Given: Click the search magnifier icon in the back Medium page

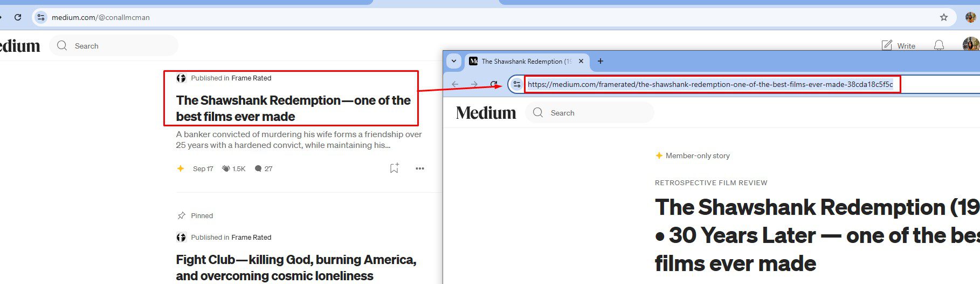Looking at the screenshot, I should 62,45.
